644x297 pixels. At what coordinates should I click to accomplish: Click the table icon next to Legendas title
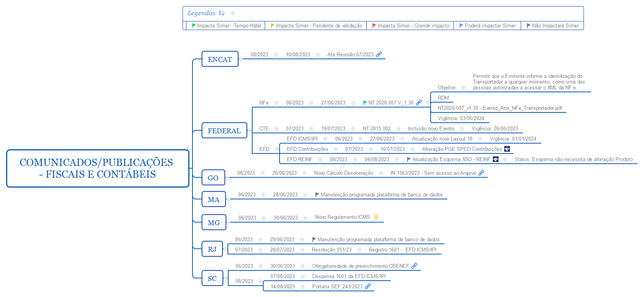point(222,13)
